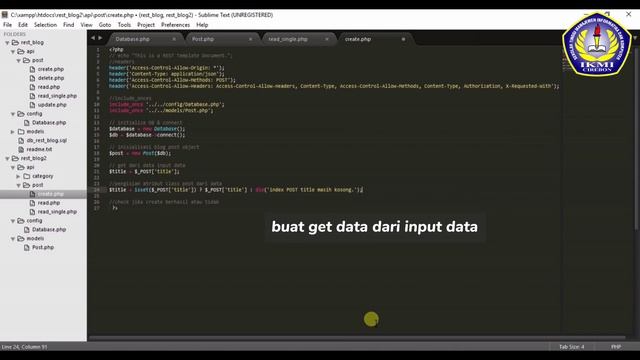Image resolution: width=640 pixels, height=360 pixels.
Task: Close the Post.php tab
Action: click(x=250, y=39)
